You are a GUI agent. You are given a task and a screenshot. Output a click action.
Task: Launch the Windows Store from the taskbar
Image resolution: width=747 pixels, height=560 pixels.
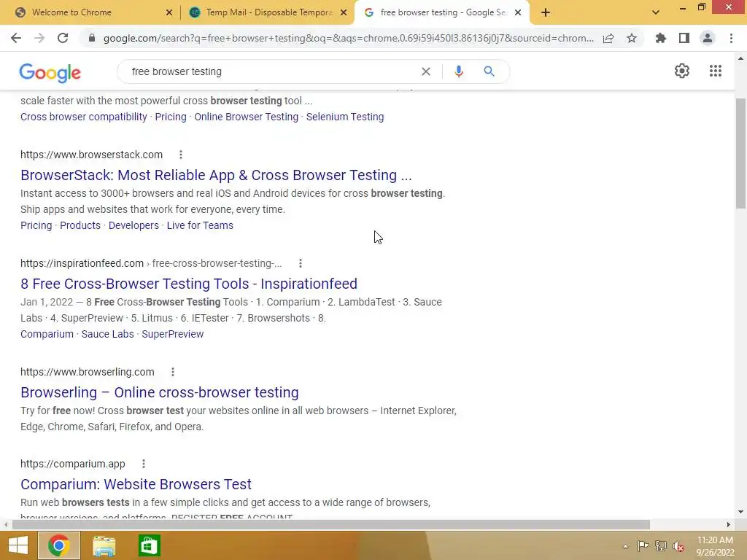click(149, 545)
